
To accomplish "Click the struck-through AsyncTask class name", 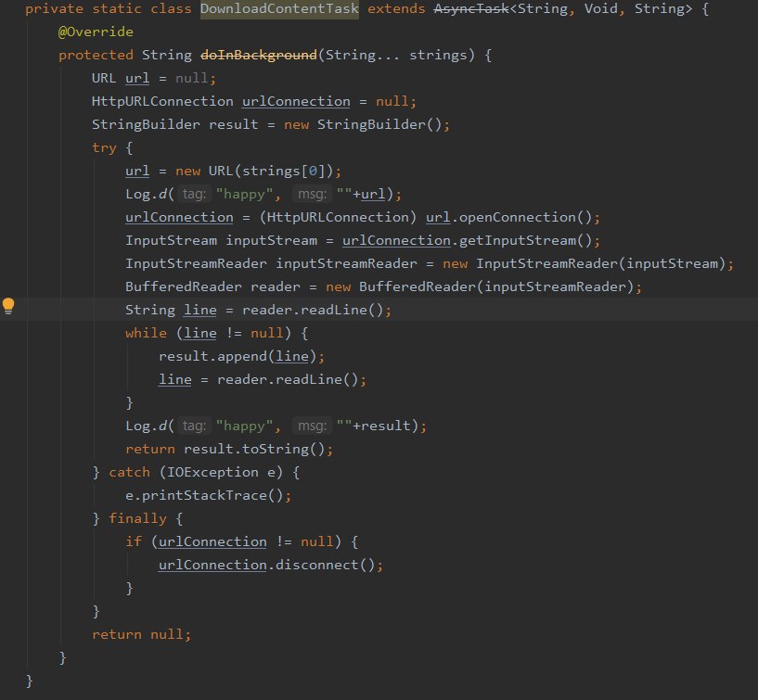I will coord(471,8).
